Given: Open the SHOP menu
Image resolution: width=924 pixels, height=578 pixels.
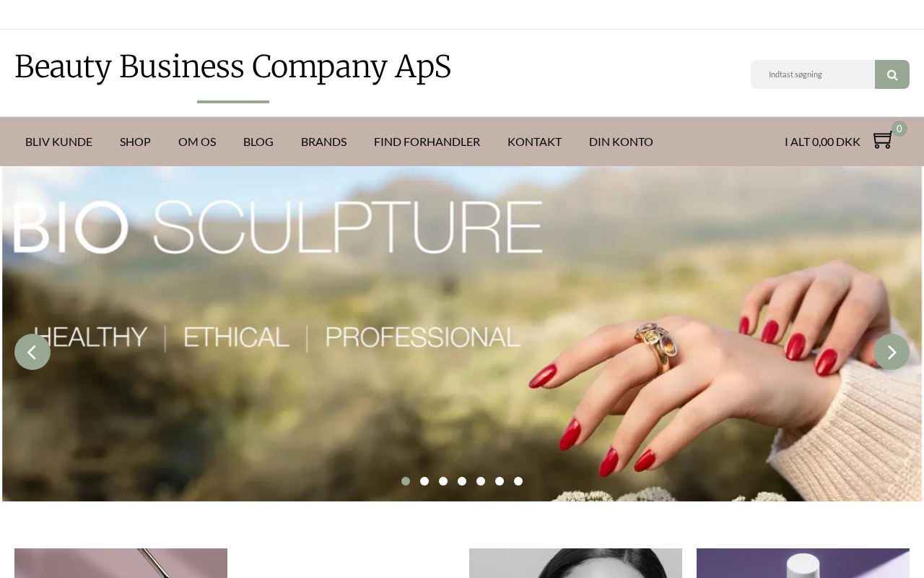Looking at the screenshot, I should [135, 142].
